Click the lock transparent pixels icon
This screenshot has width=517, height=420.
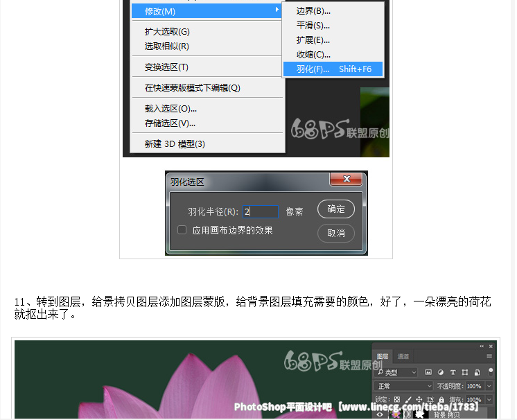click(x=397, y=400)
